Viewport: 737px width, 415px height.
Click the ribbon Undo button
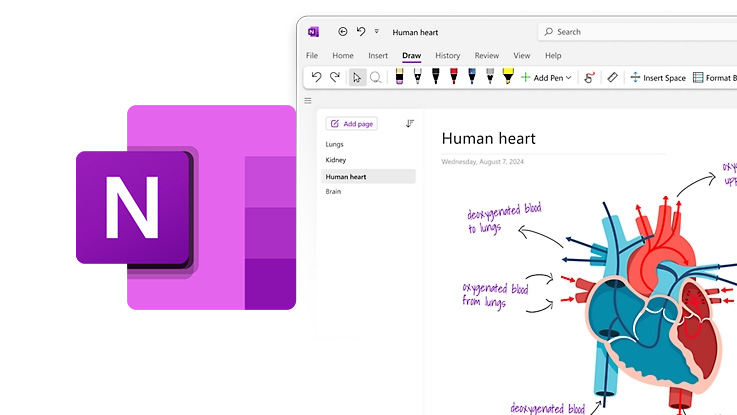pos(316,77)
